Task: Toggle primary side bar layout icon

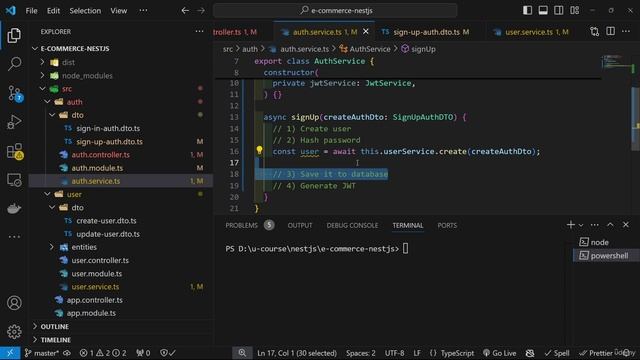Action: 527,10
